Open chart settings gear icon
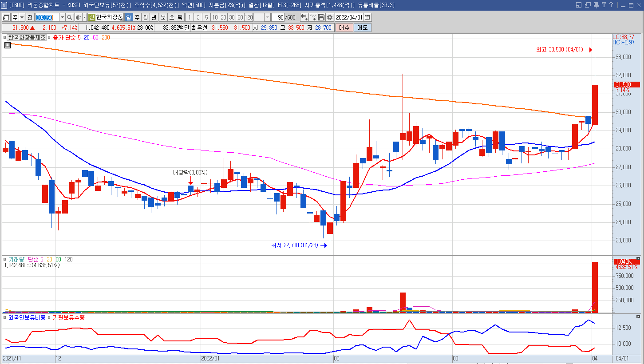 (330, 17)
